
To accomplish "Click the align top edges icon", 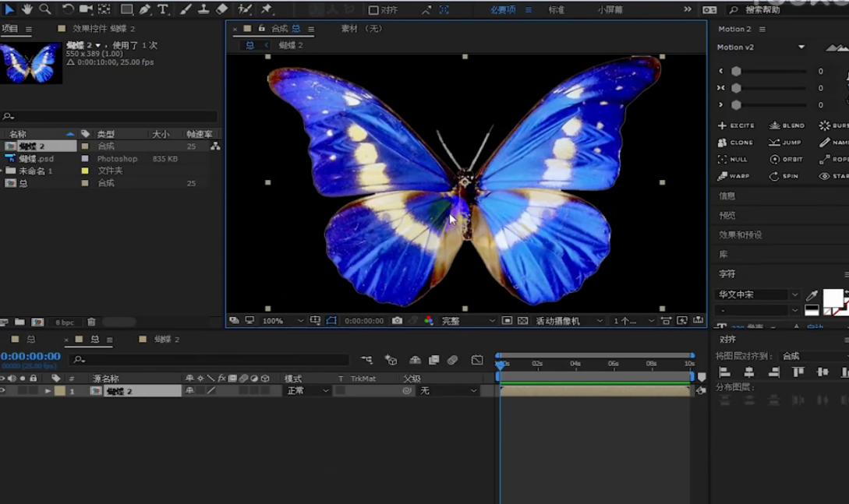I will pos(798,372).
